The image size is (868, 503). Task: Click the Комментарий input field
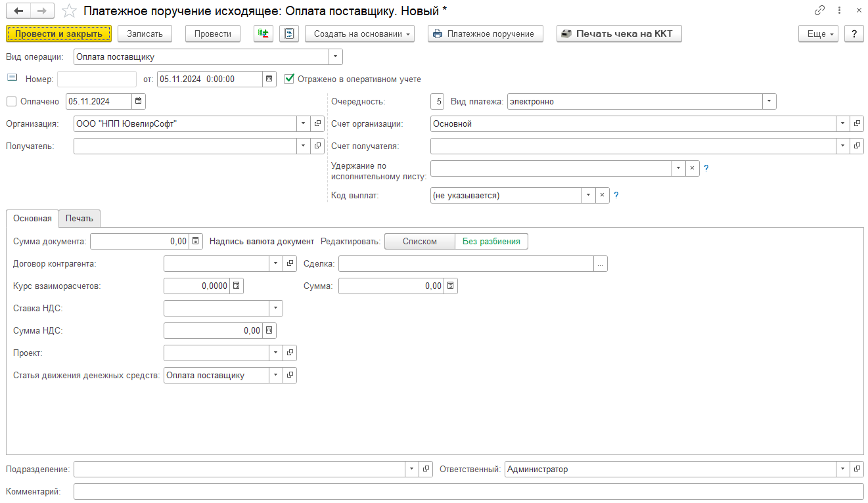tap(468, 491)
